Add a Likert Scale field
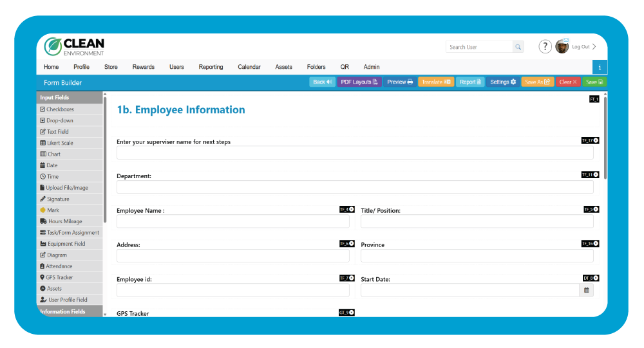This screenshot has height=348, width=644. (x=70, y=143)
